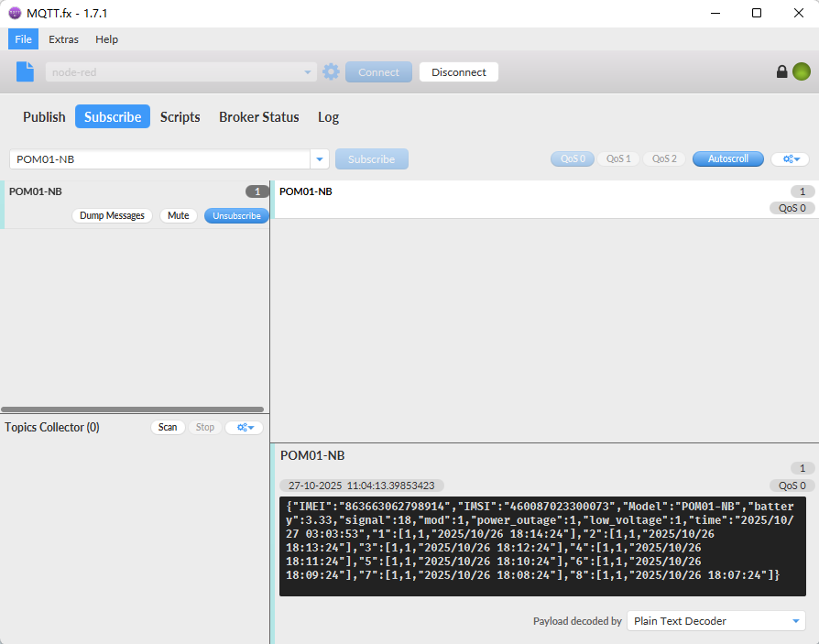The width and height of the screenshot is (819, 644).
Task: Start Scan in Topics Collector
Action: click(x=168, y=427)
